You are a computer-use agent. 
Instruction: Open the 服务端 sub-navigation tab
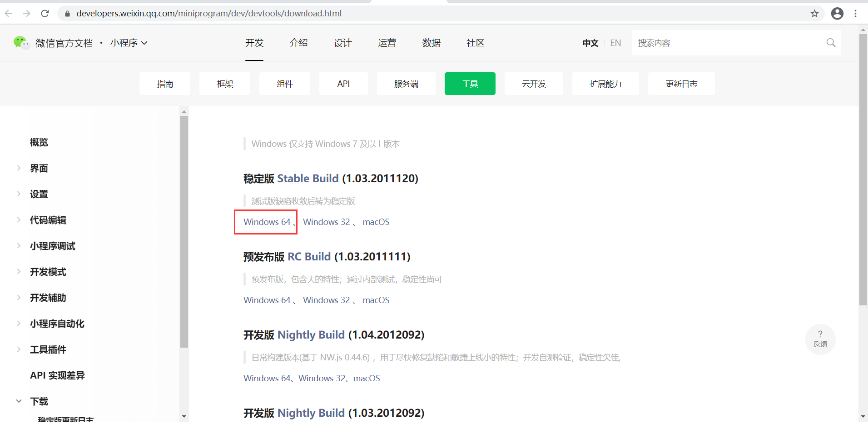coord(406,84)
